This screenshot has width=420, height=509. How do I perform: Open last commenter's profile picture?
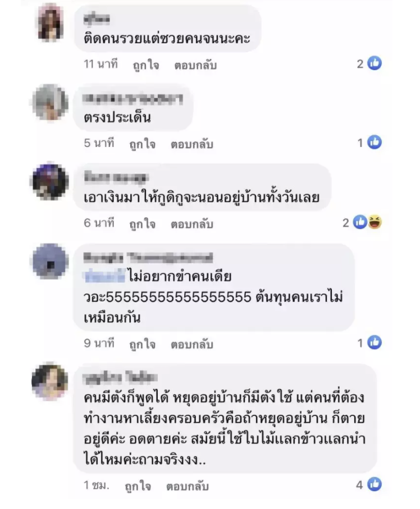[x=50, y=382]
